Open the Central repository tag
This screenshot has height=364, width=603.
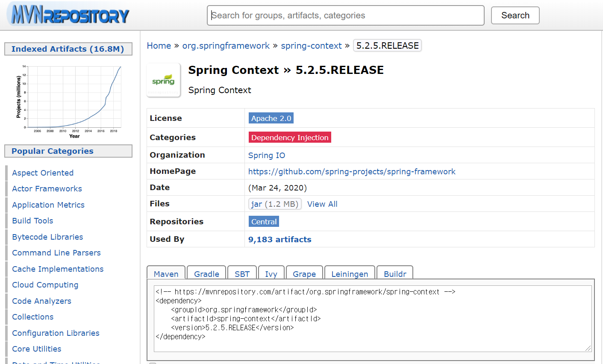coord(264,222)
